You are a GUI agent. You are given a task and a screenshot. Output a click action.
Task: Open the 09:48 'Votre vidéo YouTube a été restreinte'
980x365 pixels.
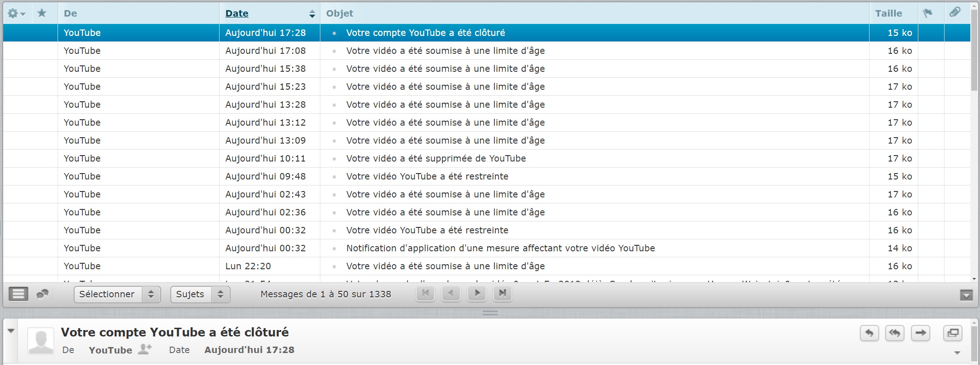coord(487,176)
